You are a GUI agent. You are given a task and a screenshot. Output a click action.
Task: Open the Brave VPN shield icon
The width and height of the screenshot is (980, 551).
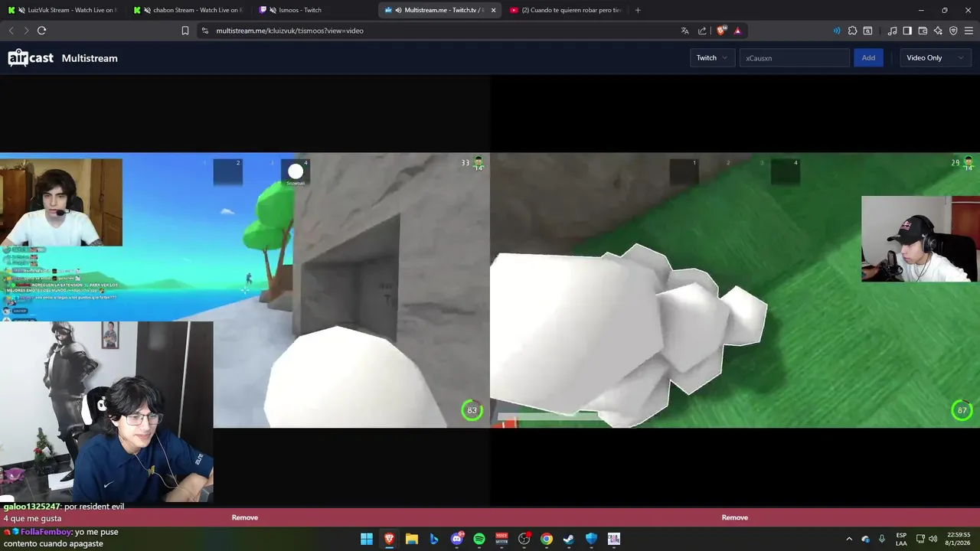click(953, 31)
